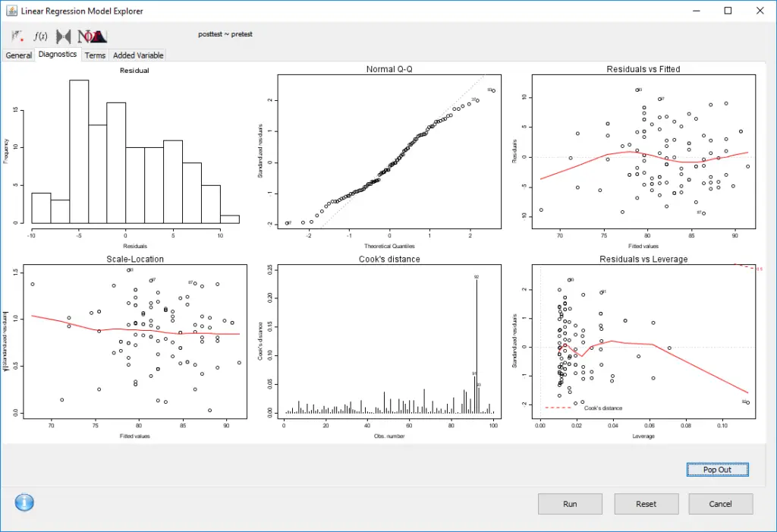Open the Terms tab
The height and width of the screenshot is (532, 777).
click(95, 55)
